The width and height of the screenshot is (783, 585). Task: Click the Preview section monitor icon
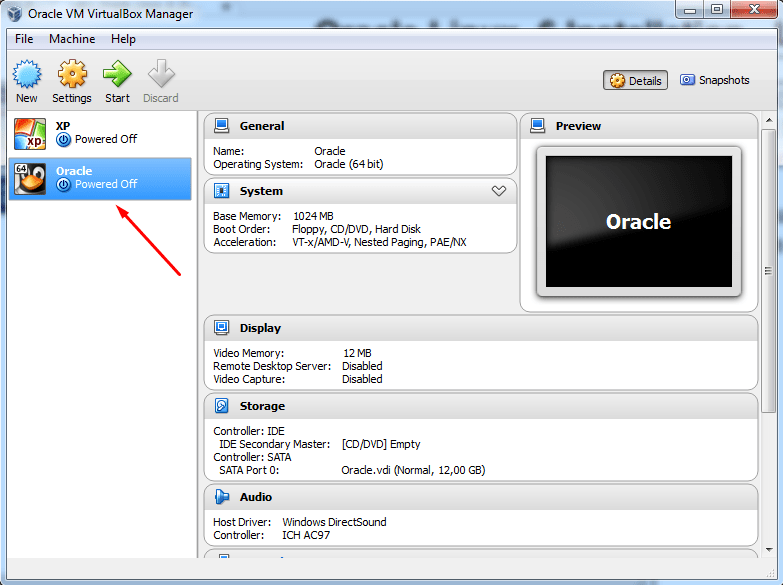[537, 126]
